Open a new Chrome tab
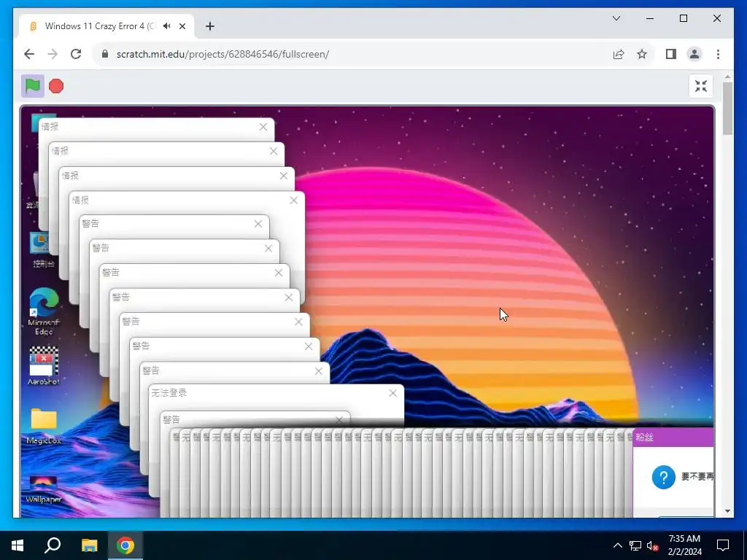 [210, 26]
